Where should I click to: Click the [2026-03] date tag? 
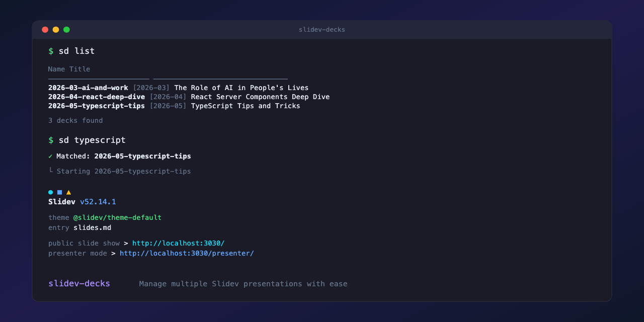[x=151, y=88]
